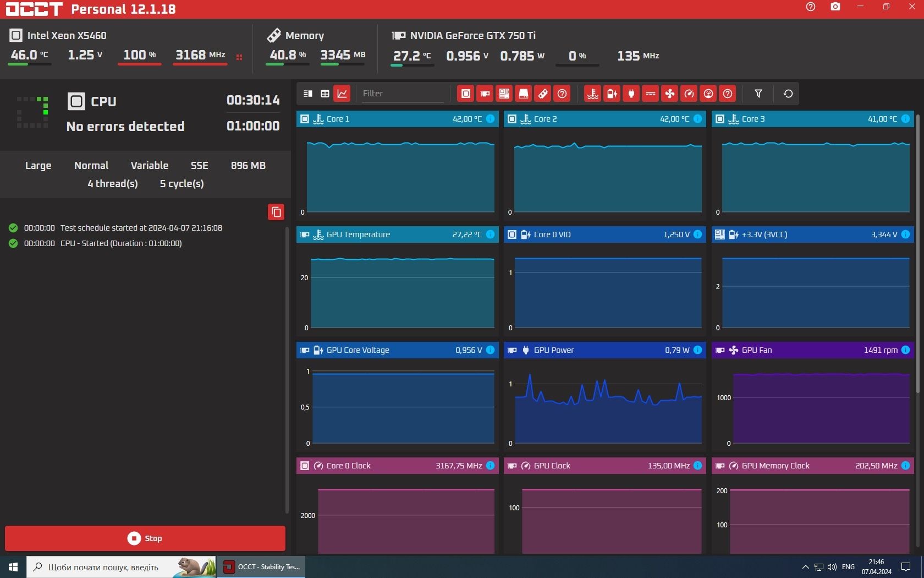Click the Core 1 temperature graph area
The width and height of the screenshot is (924, 578).
point(398,174)
